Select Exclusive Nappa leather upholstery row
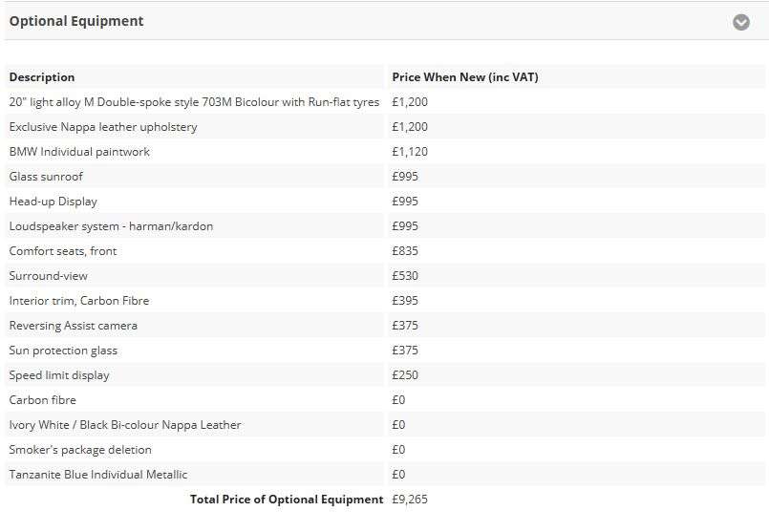This screenshot has width=769, height=532. click(x=384, y=127)
